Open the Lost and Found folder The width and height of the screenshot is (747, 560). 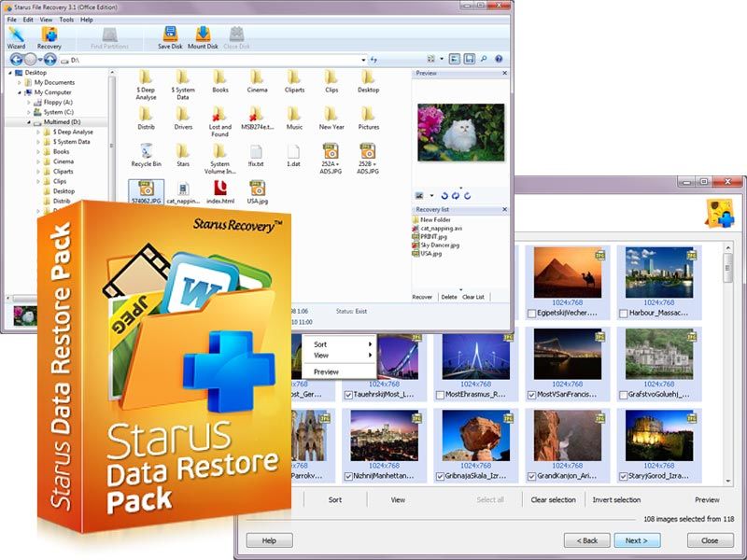click(x=219, y=121)
